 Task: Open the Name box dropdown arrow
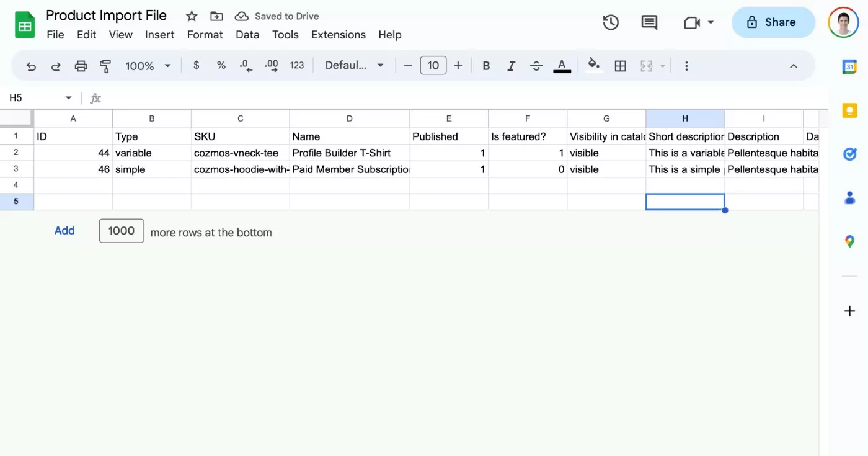point(68,98)
